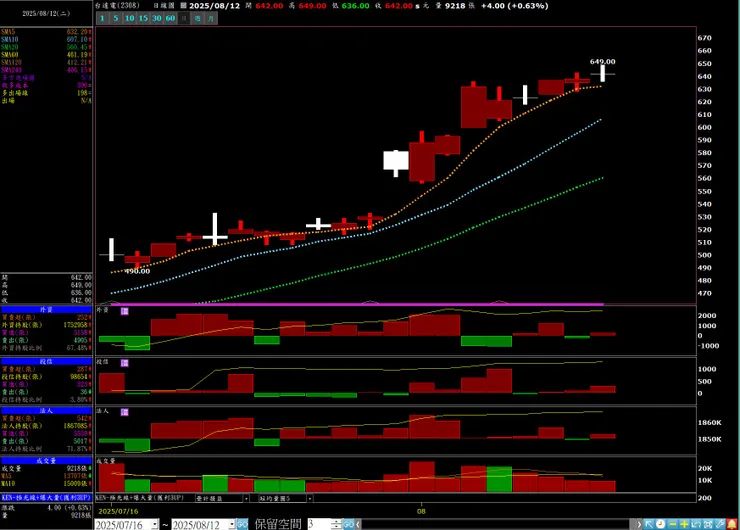Image resolution: width=740 pixels, height=530 pixels.
Task: Click the purple settings icon in 法人 panel
Action: 125,412
